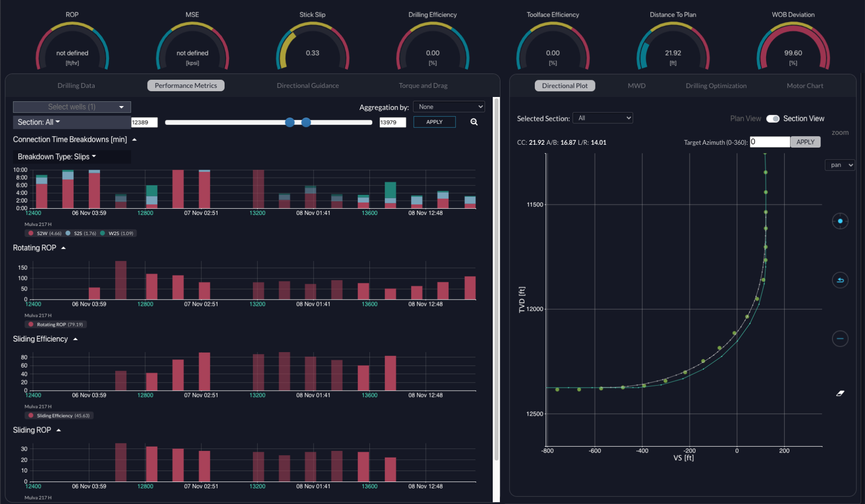Open the Aggregation by dropdown
Screen dimensions: 865x504
[x=449, y=107]
